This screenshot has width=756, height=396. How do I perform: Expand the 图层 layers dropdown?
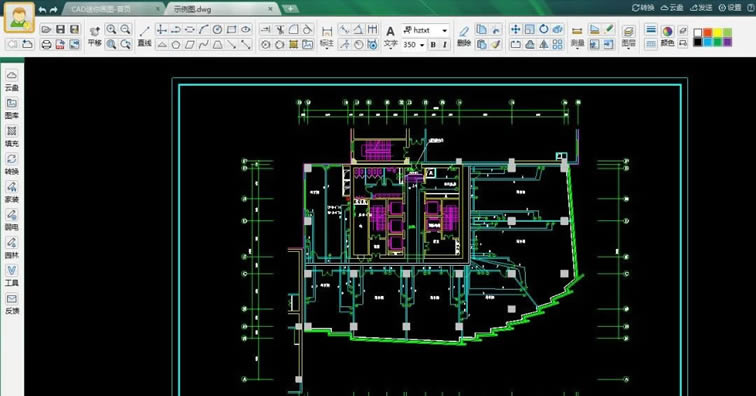pos(628,37)
